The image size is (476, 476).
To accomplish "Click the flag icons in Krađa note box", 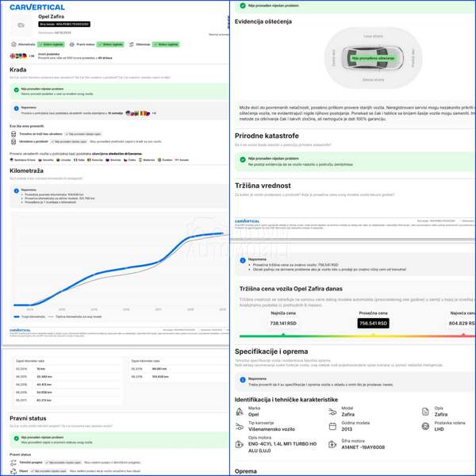I will click(x=138, y=113).
